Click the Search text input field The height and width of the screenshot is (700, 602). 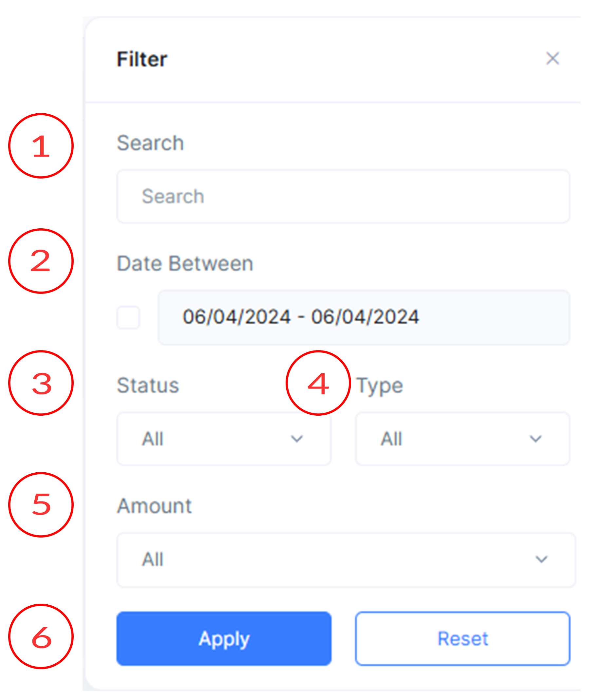(343, 196)
